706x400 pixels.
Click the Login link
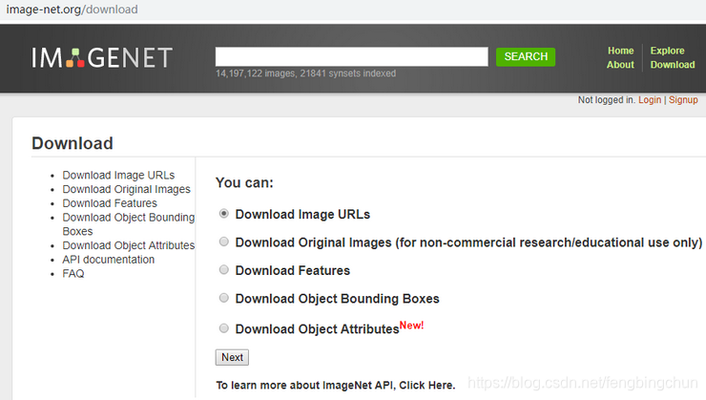pyautogui.click(x=649, y=100)
